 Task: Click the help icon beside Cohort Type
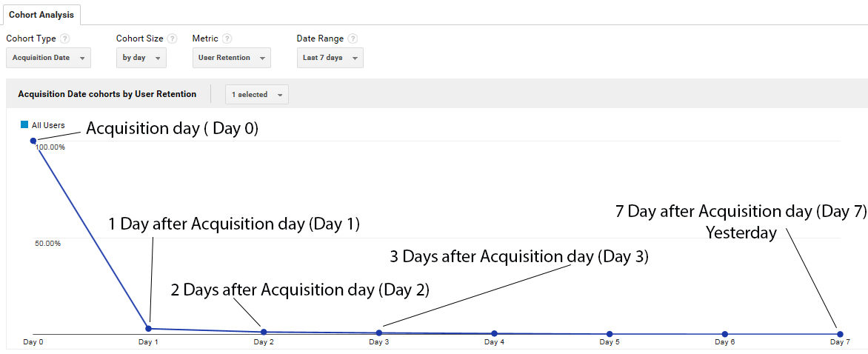point(65,39)
